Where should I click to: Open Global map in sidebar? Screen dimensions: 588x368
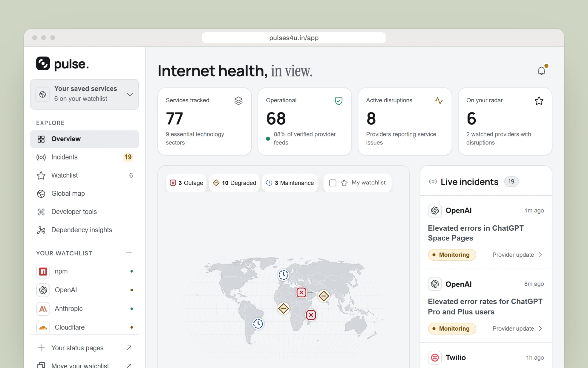[x=85, y=194]
